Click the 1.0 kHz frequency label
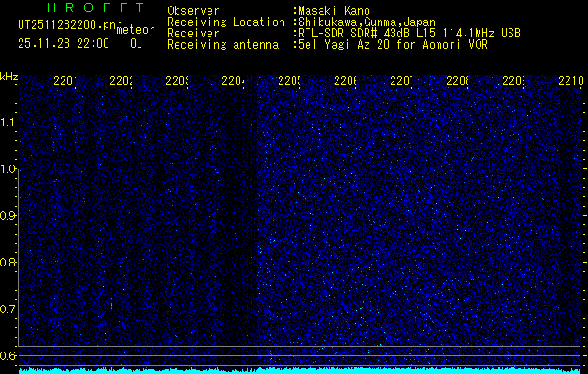The width and height of the screenshot is (588, 374). coord(7,169)
